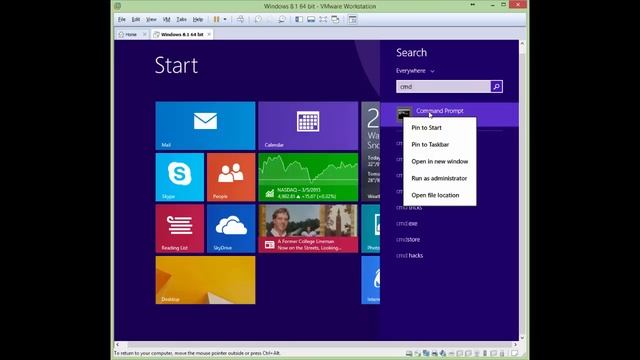Choose Open in new window
640x360 pixels.
point(440,162)
